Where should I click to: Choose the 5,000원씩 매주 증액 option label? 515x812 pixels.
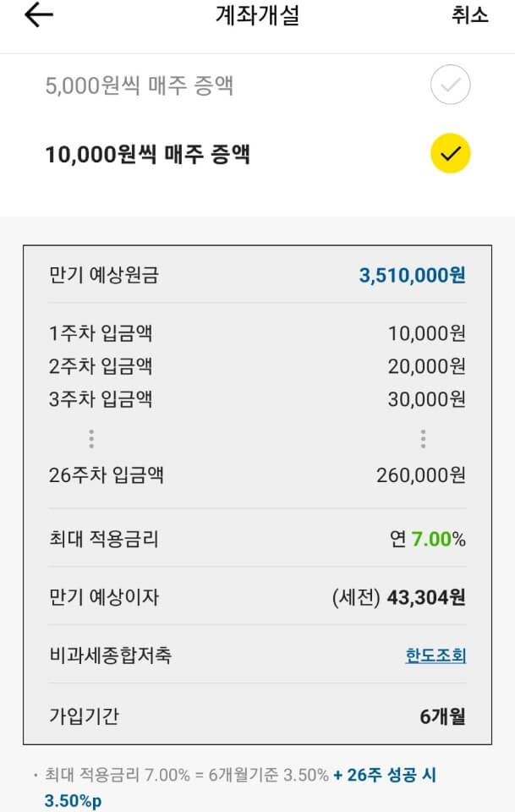click(140, 85)
